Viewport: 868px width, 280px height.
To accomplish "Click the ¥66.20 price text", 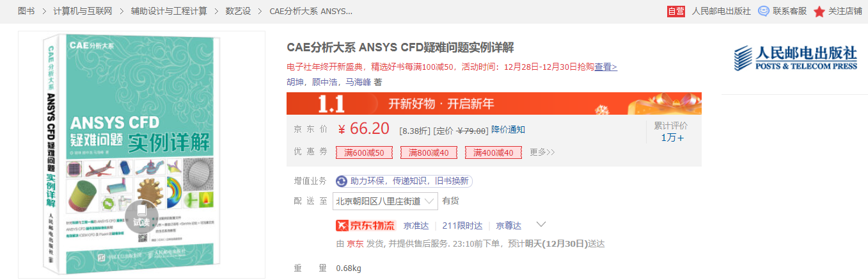I will coord(363,129).
